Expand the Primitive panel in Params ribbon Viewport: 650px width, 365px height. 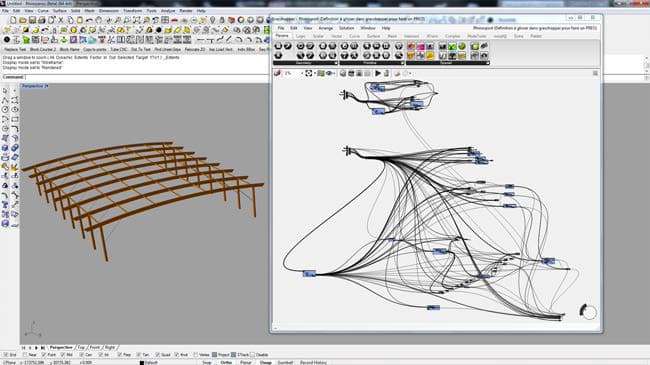(402, 63)
